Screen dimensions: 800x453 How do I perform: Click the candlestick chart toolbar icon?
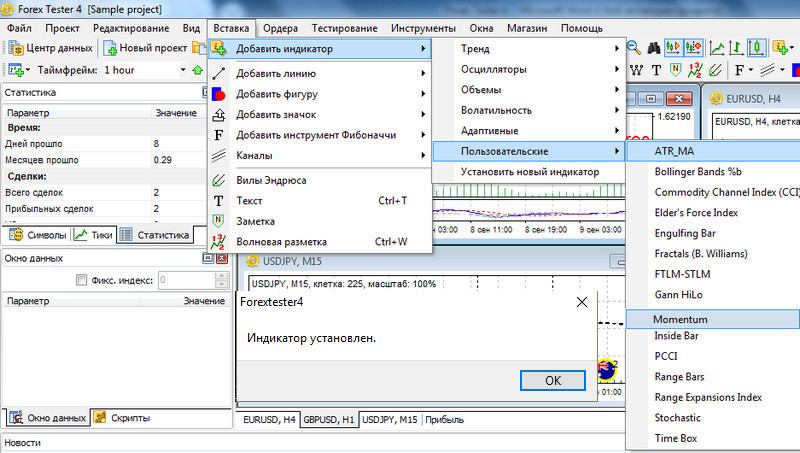coord(756,48)
